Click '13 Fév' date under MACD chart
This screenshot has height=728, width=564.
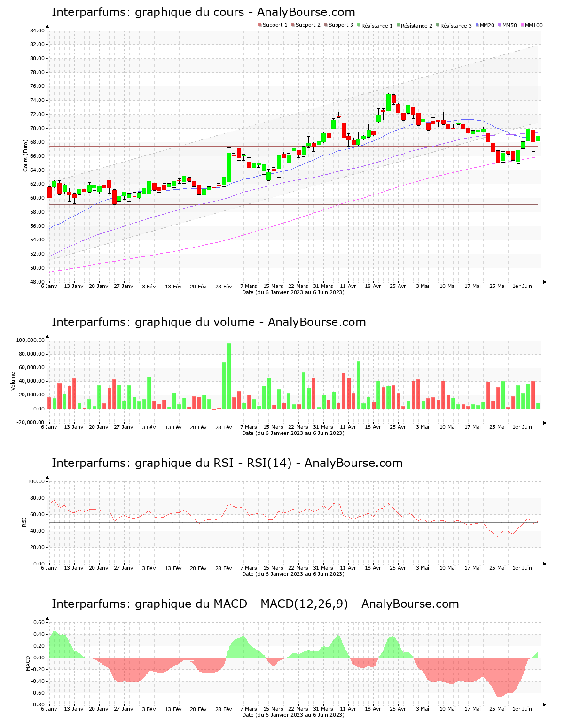(x=174, y=709)
